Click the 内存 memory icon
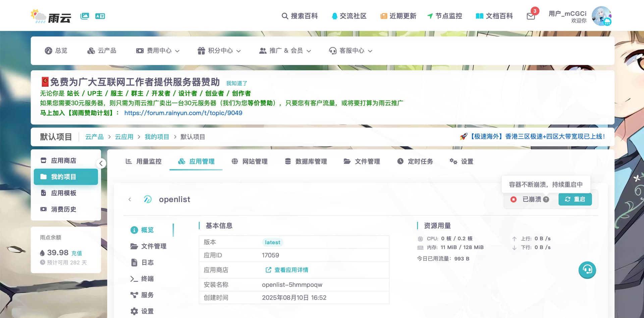The image size is (644, 318). pos(420,248)
